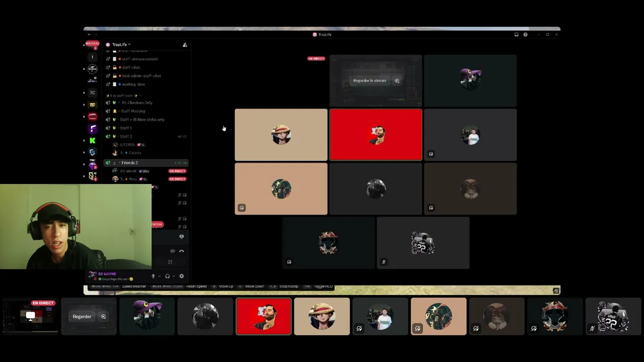644x362 pixels.
Task: Open user settings gear icon
Action: 182,276
